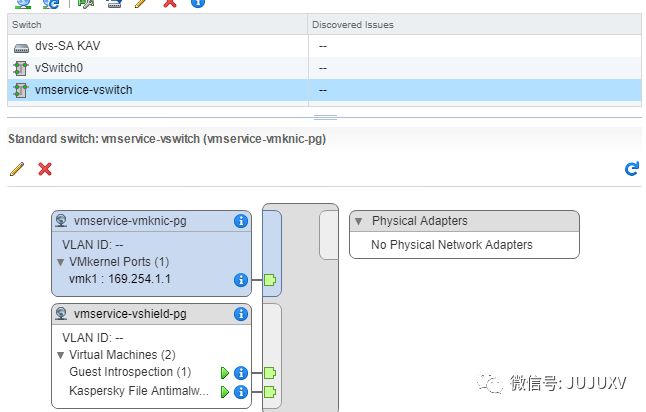Refresh the switch diagram with blue arrow

coord(632,169)
